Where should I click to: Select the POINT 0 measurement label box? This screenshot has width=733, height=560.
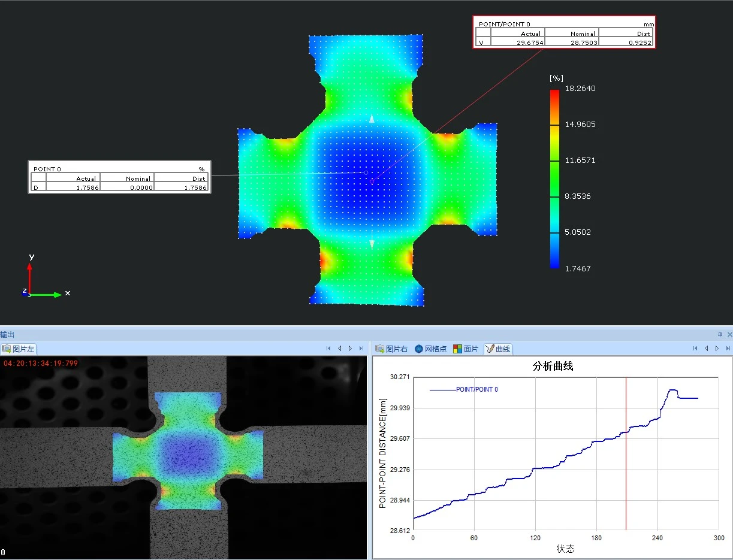(x=119, y=177)
